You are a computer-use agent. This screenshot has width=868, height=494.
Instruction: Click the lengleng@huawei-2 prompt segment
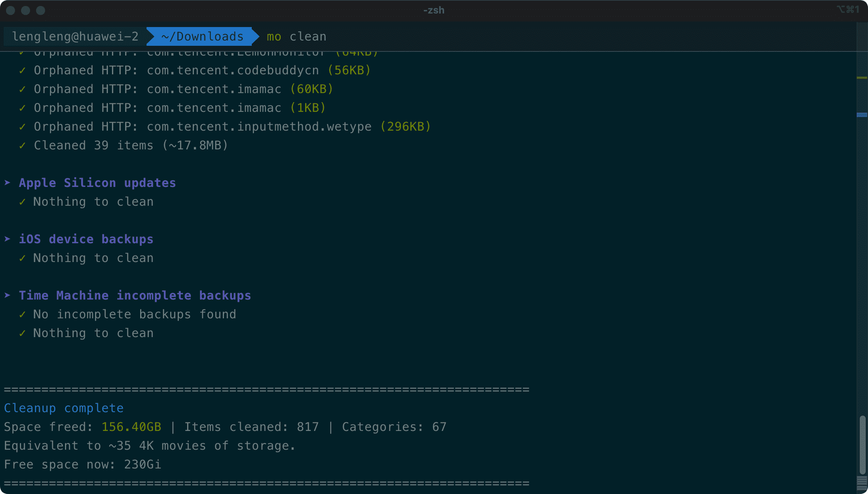75,36
